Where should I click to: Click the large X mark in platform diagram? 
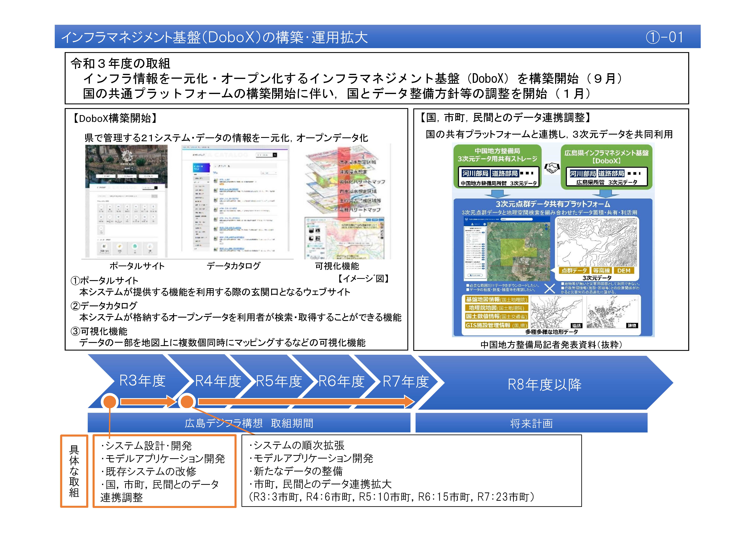(550, 289)
